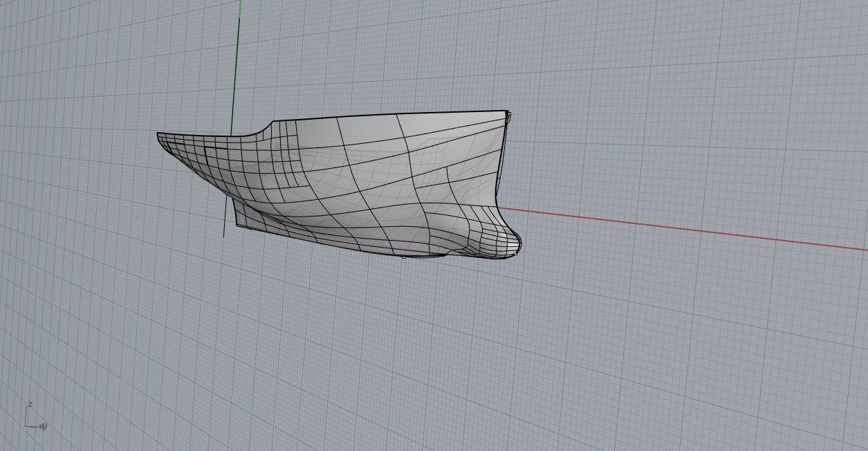Select the control point at the bulb bottom
Screen dimensions: 868x451
516,254
